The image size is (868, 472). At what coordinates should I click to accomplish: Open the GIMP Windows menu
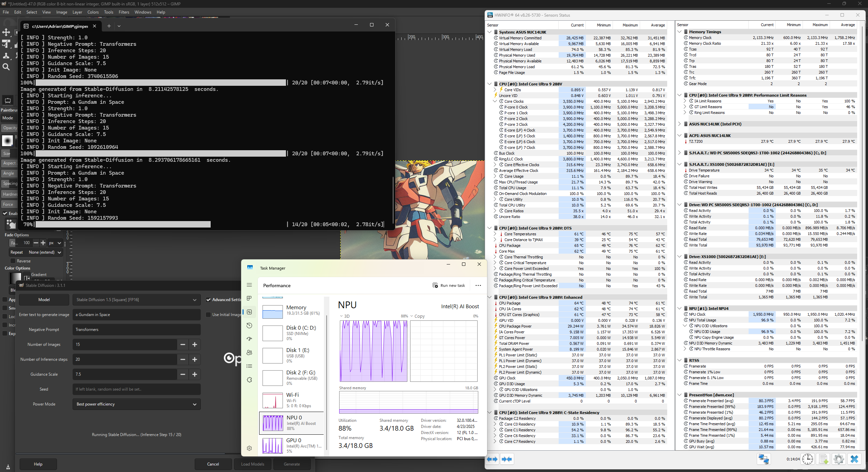143,12
